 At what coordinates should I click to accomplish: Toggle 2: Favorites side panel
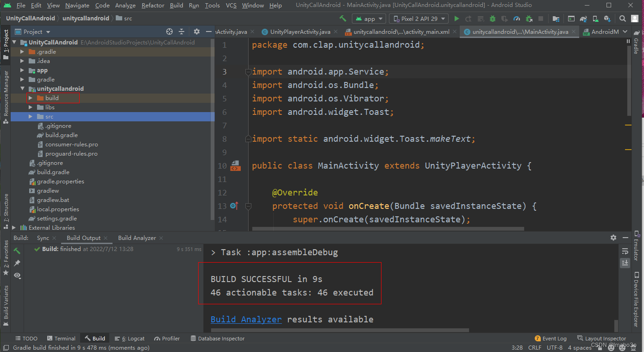point(6,258)
